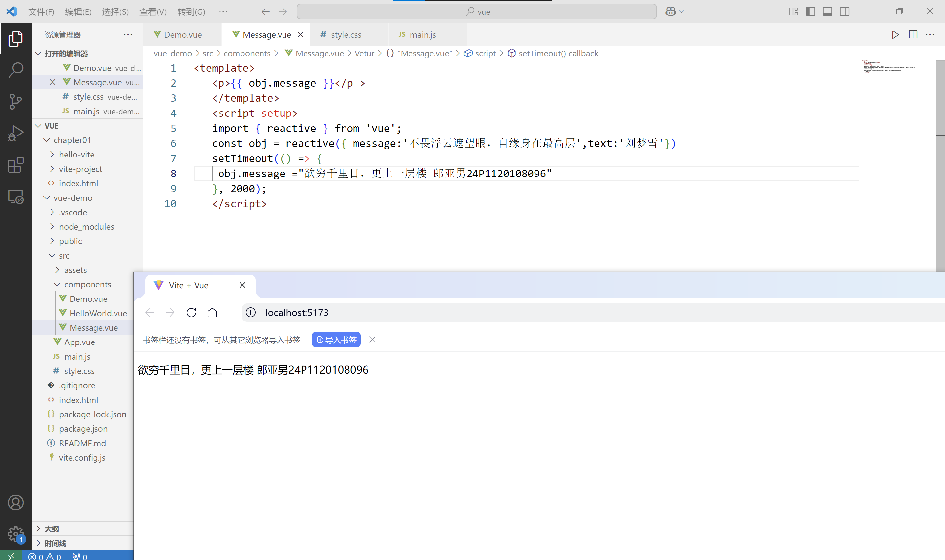Open the Explorer view in activity bar

[x=15, y=38]
